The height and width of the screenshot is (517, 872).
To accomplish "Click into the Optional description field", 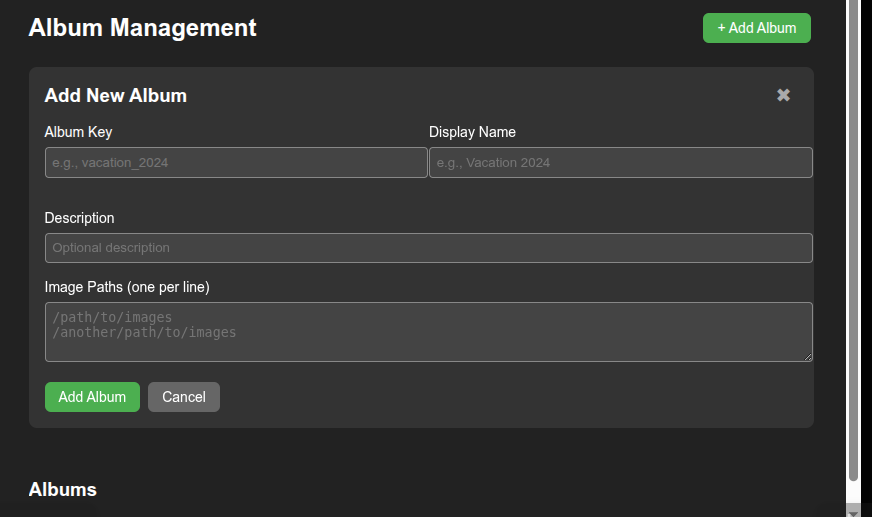I will [x=428, y=248].
